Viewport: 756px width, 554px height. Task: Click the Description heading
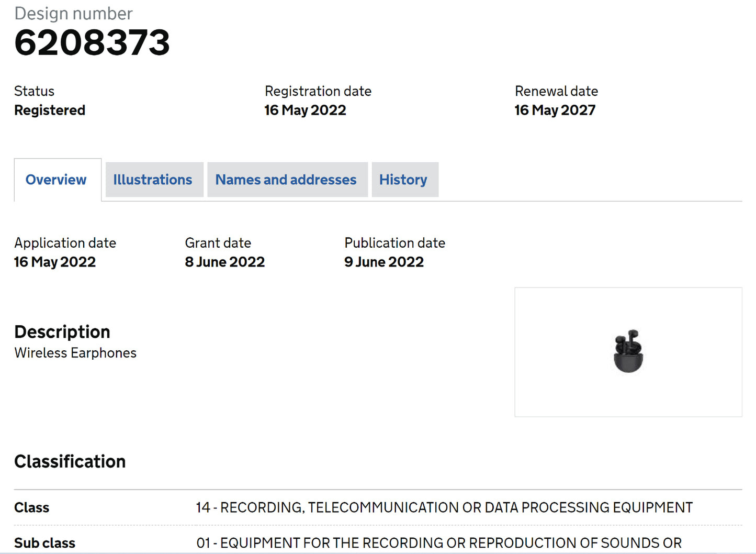coord(62,332)
